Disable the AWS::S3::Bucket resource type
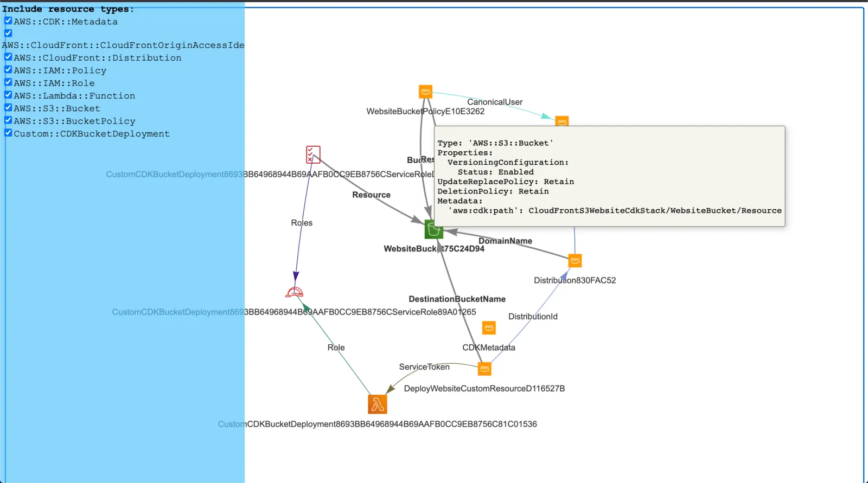Screen dimensions: 868x483 (x=8, y=107)
